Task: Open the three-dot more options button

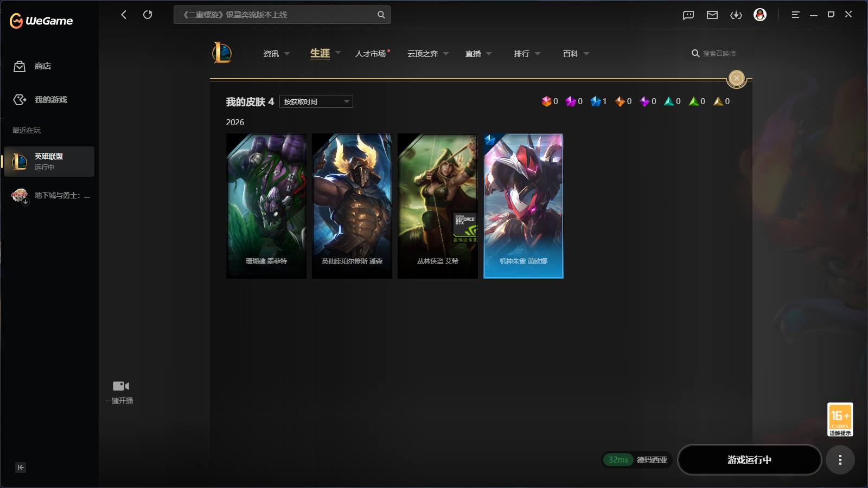Action: point(840,460)
